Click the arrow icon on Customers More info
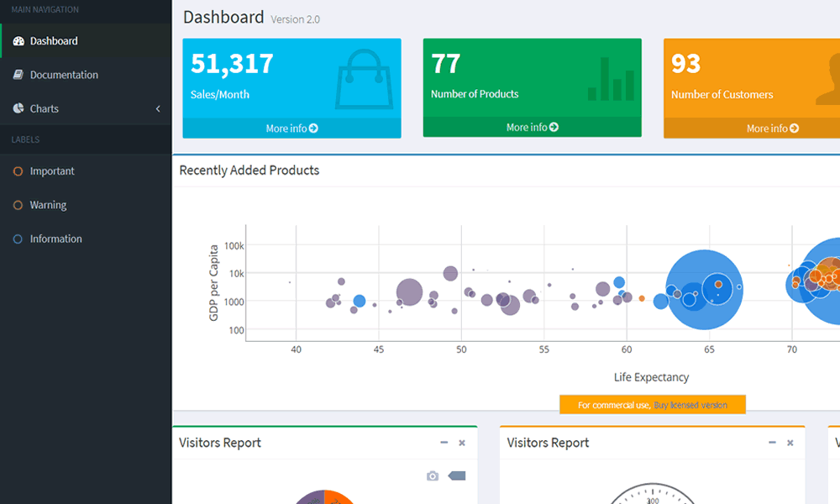The width and height of the screenshot is (840, 504). click(794, 129)
